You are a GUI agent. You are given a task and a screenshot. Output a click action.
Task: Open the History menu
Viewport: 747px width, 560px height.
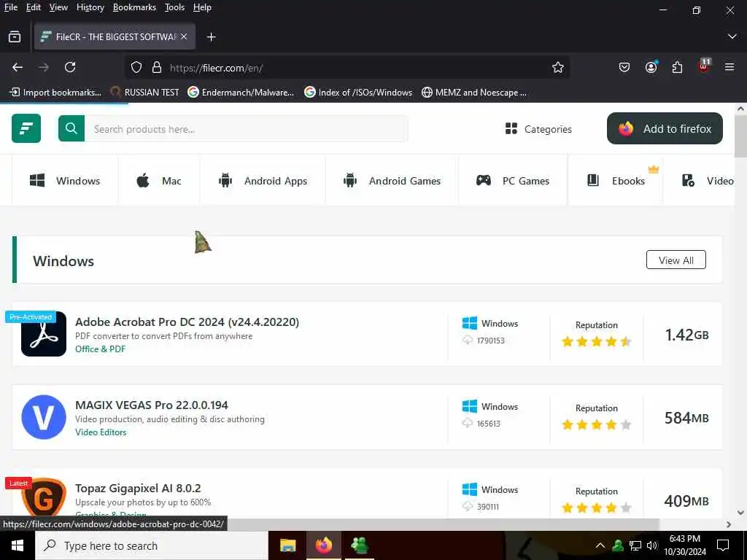point(90,7)
